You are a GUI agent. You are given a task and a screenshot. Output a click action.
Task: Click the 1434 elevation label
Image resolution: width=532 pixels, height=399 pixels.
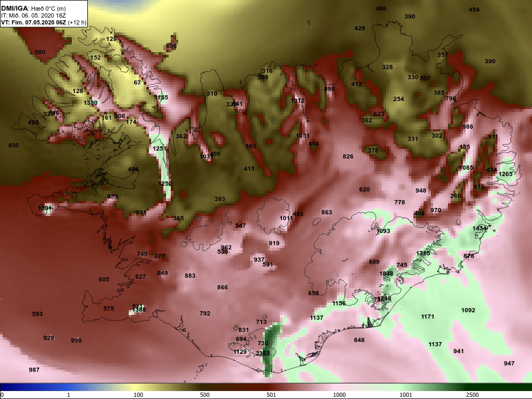pyautogui.click(x=480, y=228)
